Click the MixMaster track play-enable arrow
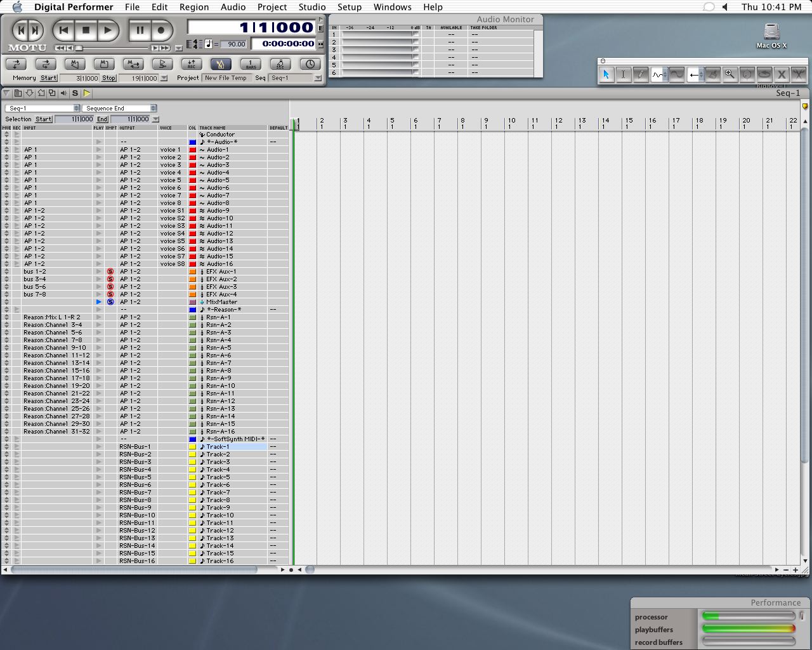 click(x=98, y=302)
